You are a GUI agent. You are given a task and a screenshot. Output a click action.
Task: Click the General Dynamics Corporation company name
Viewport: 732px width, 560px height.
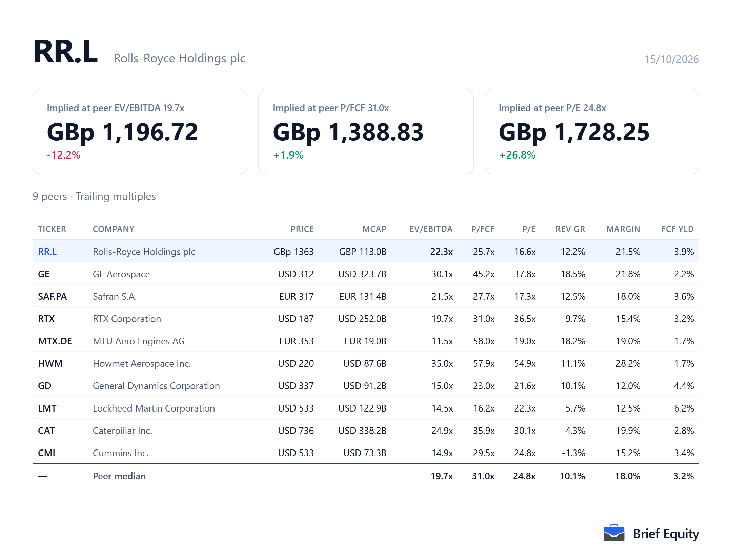[157, 386]
